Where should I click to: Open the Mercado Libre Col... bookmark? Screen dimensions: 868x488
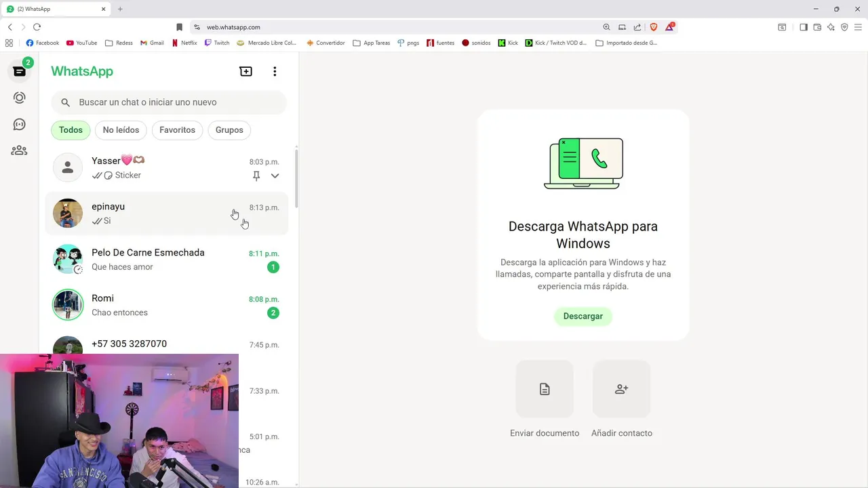pyautogui.click(x=267, y=43)
